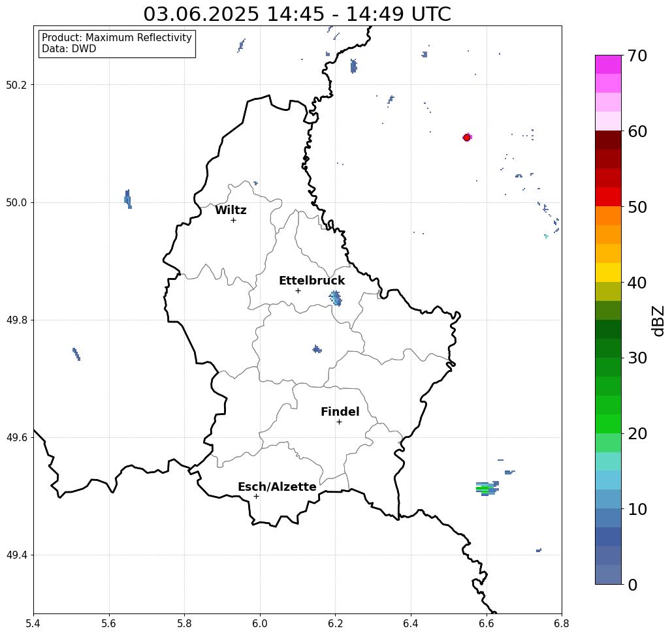Click the map title 03.06.2025 14:45 - 14:49 UTC
This screenshot has width=672, height=635.
[x=297, y=14]
